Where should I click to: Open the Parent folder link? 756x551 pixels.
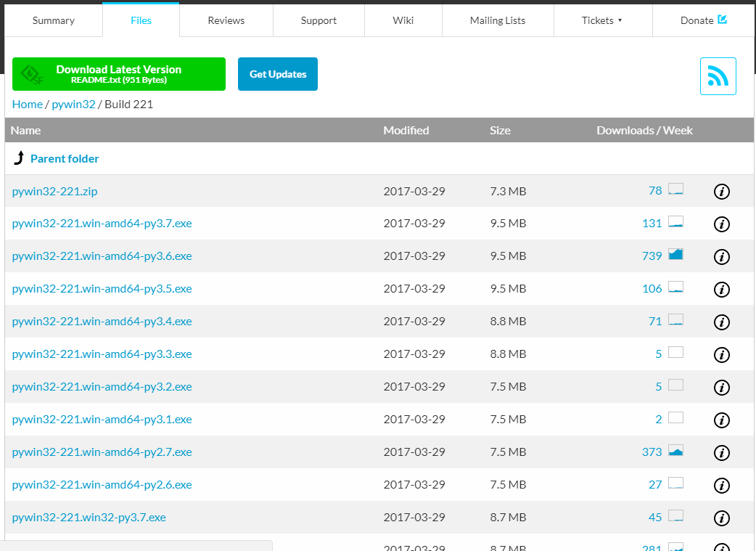coord(65,159)
